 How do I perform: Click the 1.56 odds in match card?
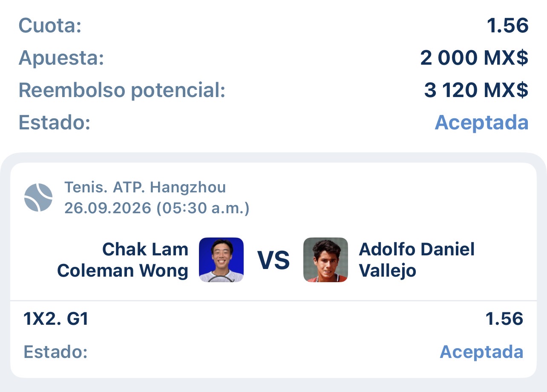504,319
